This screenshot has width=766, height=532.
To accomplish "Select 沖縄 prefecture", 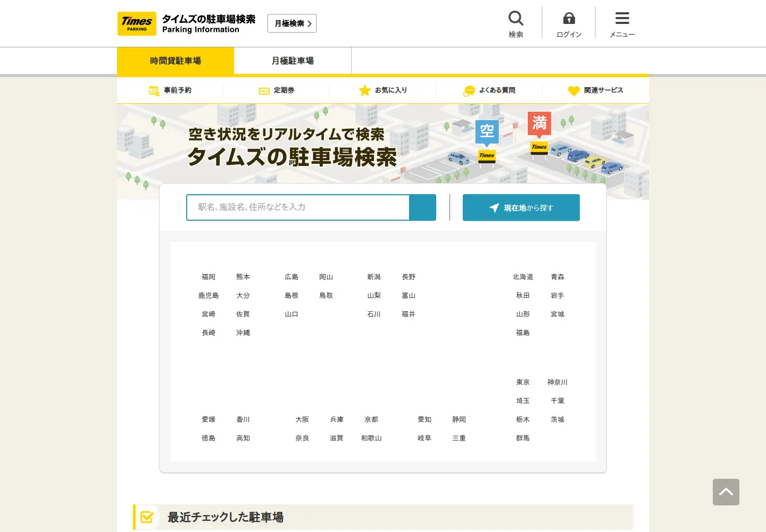I will coord(243,333).
